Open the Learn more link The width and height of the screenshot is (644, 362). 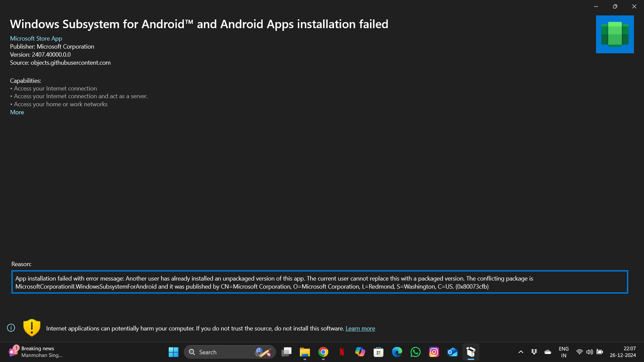click(x=360, y=328)
